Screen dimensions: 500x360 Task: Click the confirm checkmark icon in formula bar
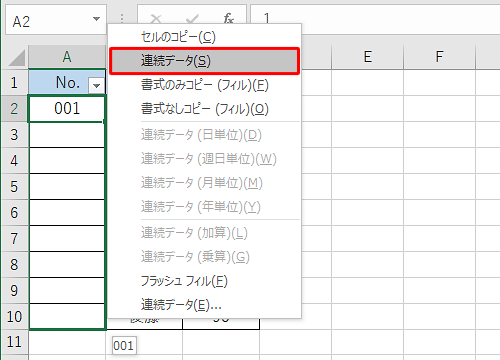192,19
